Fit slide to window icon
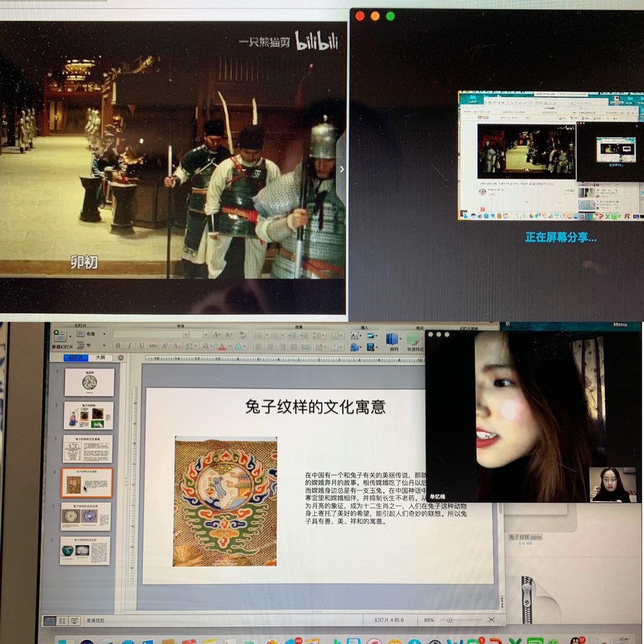Image resolution: width=644 pixels, height=644 pixels. (x=491, y=620)
